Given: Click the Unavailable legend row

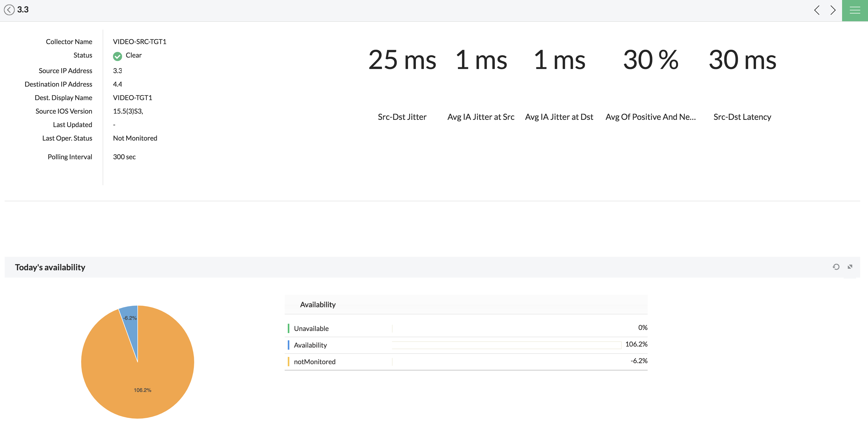Looking at the screenshot, I should [x=311, y=329].
